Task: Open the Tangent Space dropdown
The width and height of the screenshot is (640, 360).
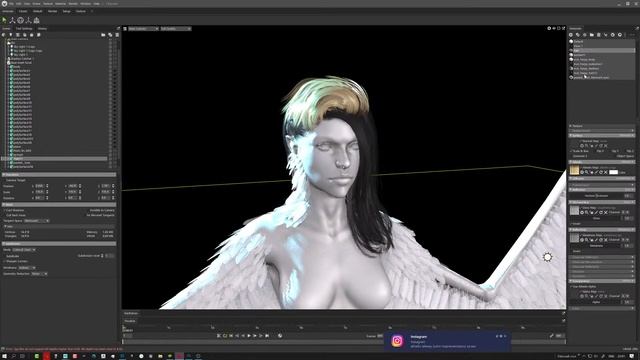Action: (36, 221)
